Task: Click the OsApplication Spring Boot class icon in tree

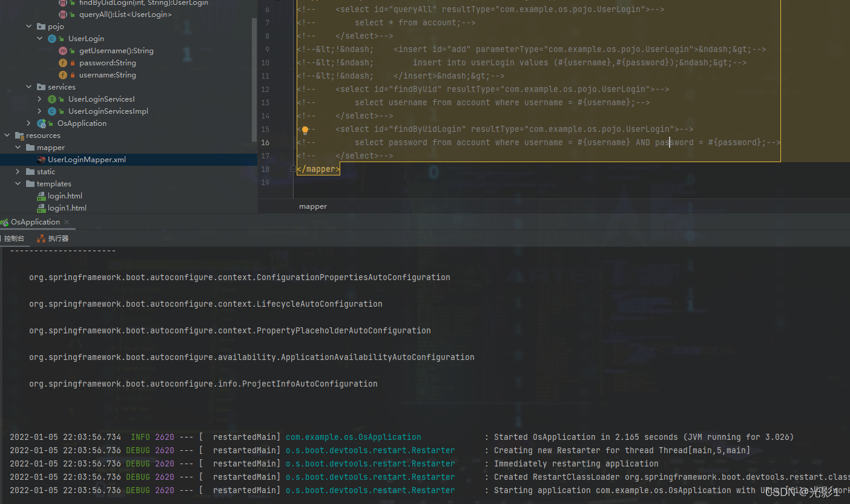Action: click(x=41, y=123)
